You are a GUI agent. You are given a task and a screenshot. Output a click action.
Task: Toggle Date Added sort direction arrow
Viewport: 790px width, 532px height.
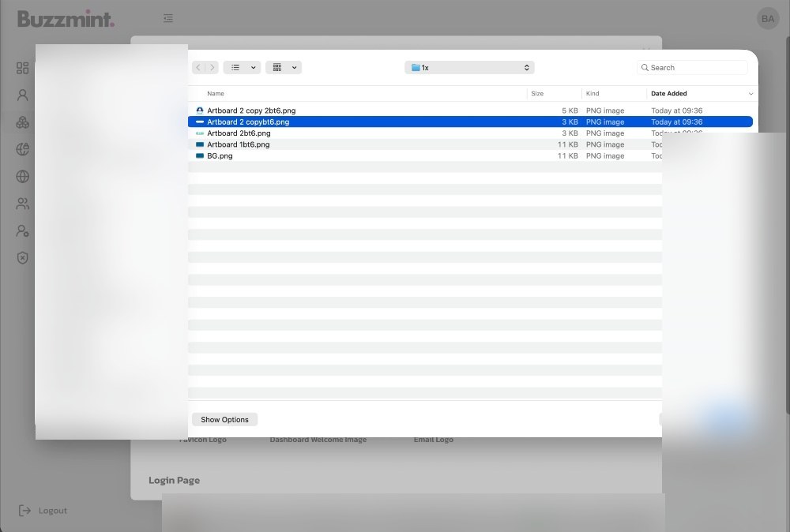click(x=750, y=94)
